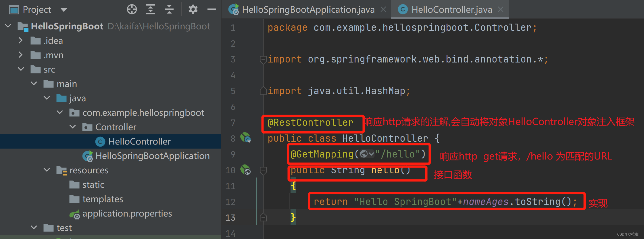Close the HelloController.java tab
The image size is (644, 239).
[501, 10]
